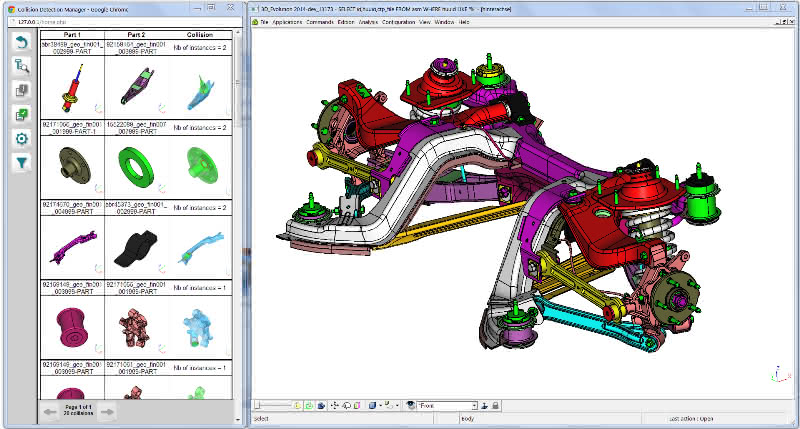The width and height of the screenshot is (800, 429).
Task: Click the axis orientation icon in the toolbar
Action: [x=389, y=406]
